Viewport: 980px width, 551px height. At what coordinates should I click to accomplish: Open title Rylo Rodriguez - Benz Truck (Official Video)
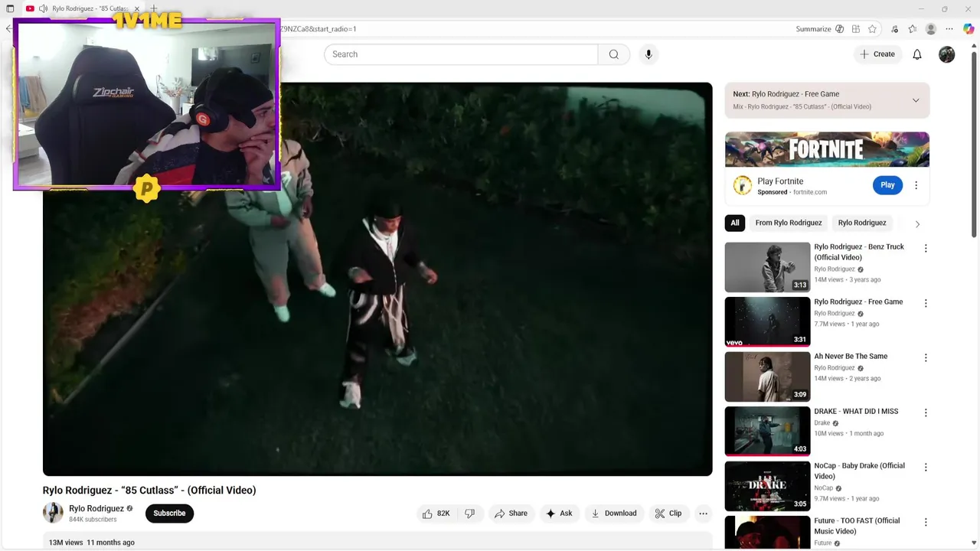point(859,252)
